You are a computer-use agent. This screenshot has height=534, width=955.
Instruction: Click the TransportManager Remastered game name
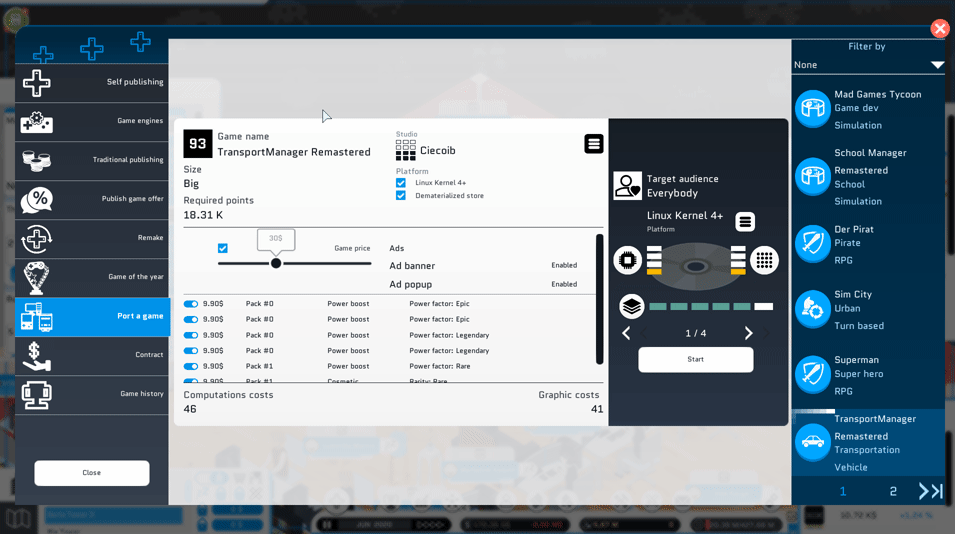[x=294, y=152]
